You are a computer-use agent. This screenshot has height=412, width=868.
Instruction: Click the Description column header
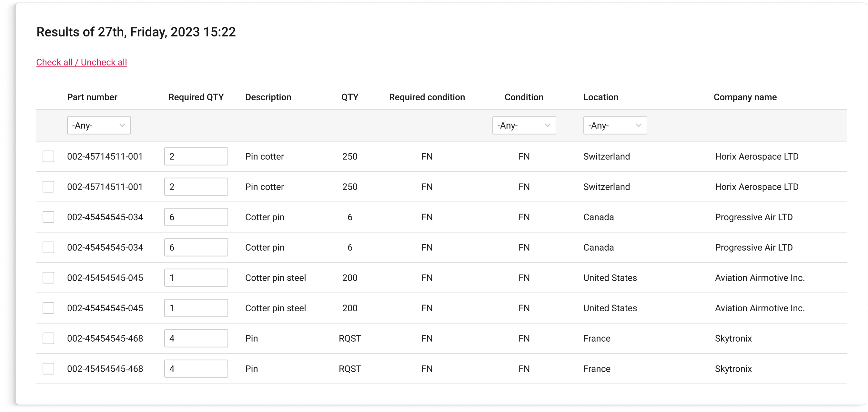click(x=268, y=97)
